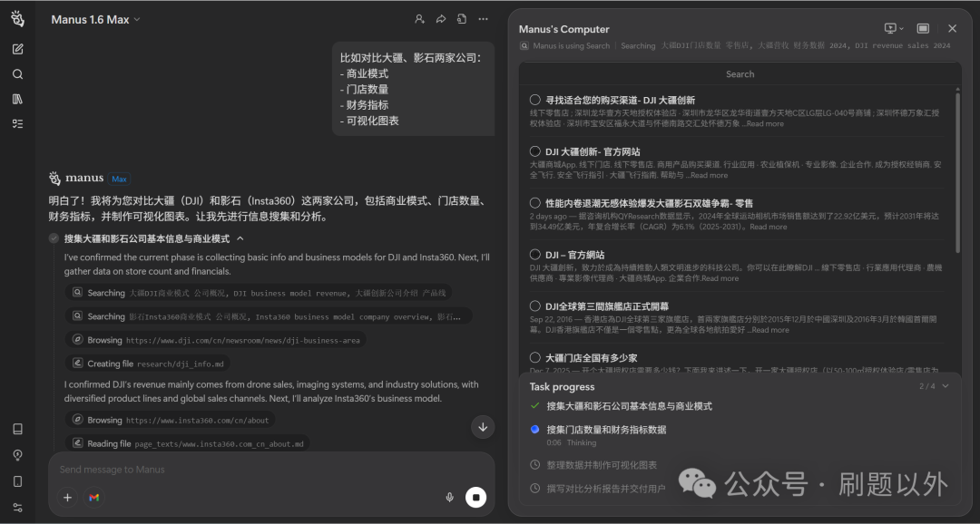Screen dimensions: 980x524
Task: Share the conversation using the share arrow icon
Action: click(441, 18)
